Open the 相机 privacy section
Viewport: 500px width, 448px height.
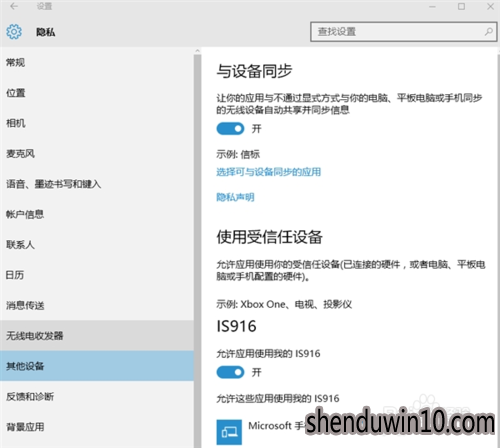97,123
